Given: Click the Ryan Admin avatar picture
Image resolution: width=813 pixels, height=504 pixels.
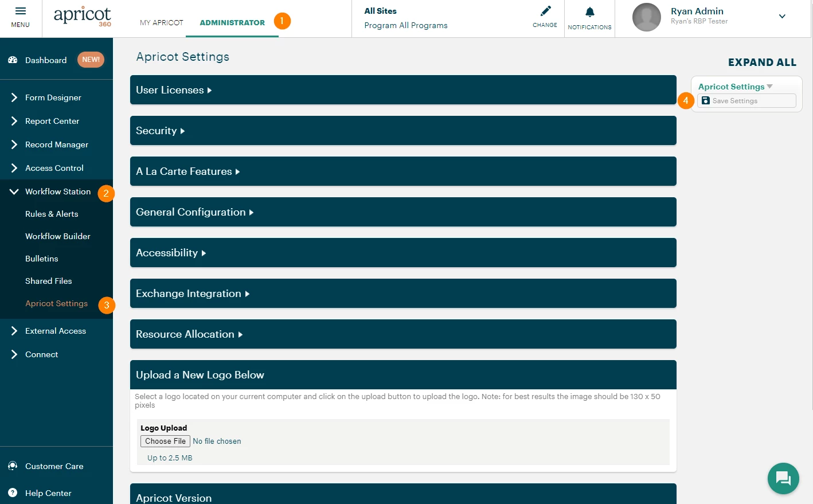Looking at the screenshot, I should tap(647, 17).
